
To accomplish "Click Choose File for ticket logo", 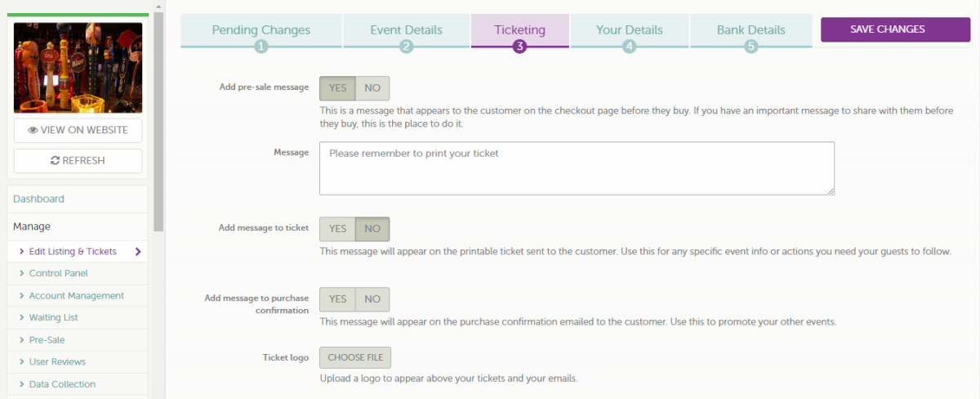I will (355, 358).
